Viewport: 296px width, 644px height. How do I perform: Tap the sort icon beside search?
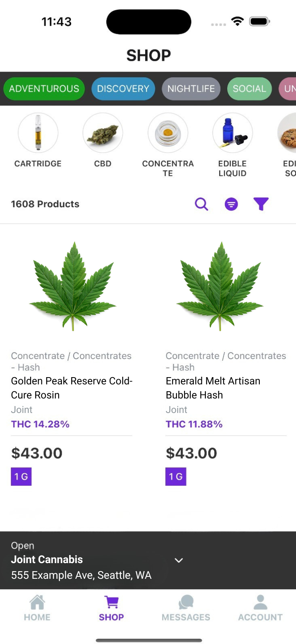click(x=231, y=204)
